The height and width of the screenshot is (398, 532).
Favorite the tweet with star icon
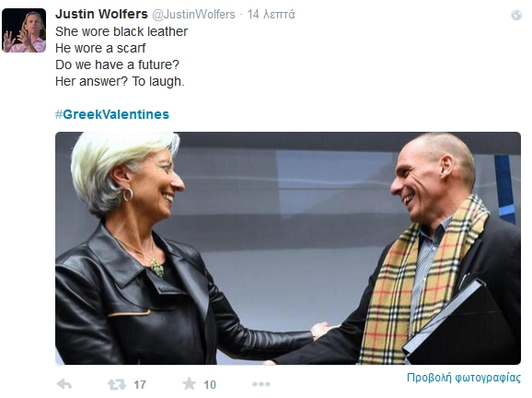point(189,384)
